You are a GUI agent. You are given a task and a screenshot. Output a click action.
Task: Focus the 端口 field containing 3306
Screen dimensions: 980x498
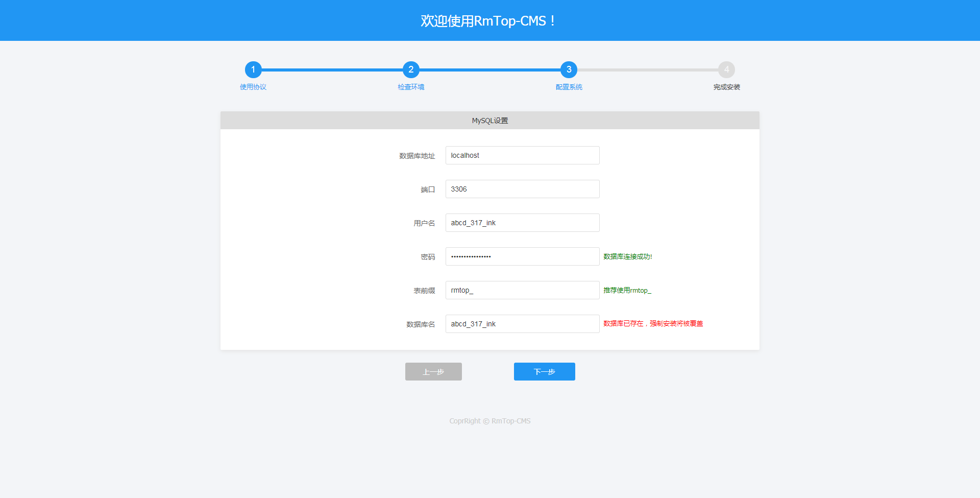[522, 189]
